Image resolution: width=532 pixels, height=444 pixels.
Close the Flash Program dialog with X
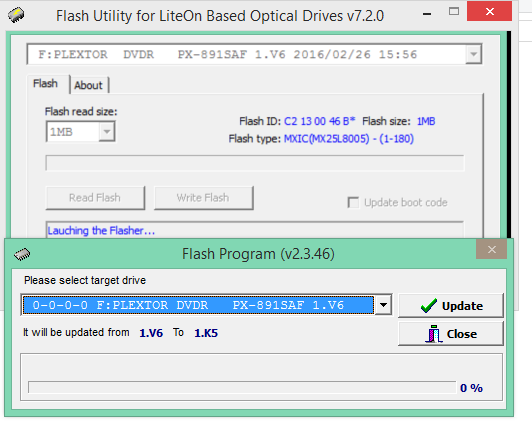point(491,249)
